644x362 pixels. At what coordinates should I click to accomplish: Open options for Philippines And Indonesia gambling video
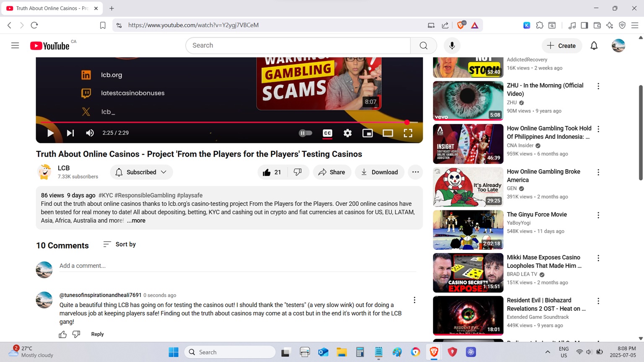point(598,129)
